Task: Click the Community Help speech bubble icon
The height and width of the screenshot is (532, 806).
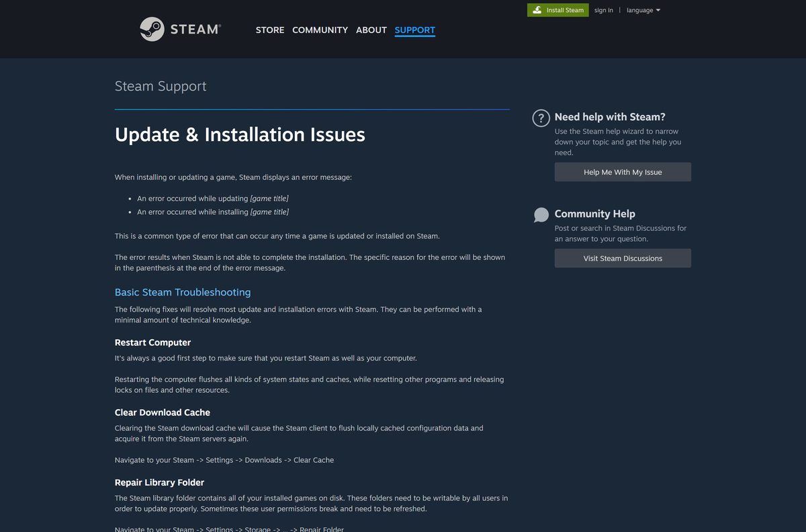Action: [541, 215]
